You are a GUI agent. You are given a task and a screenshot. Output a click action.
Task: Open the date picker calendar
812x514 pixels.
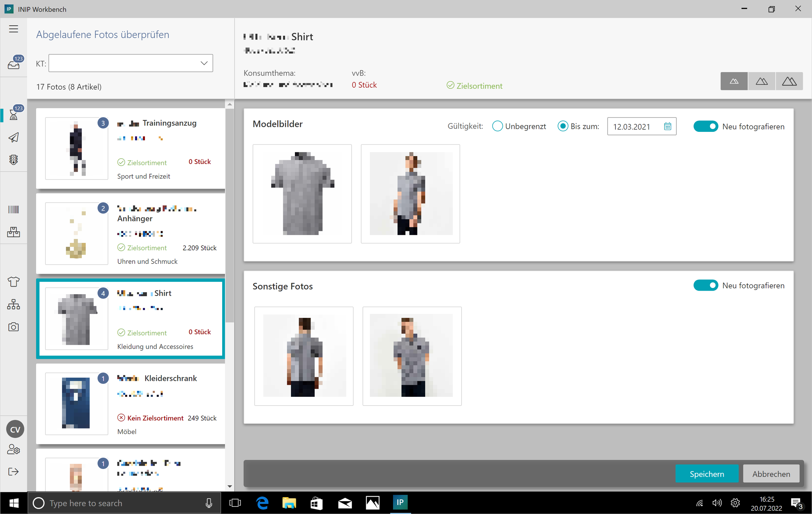click(x=667, y=126)
